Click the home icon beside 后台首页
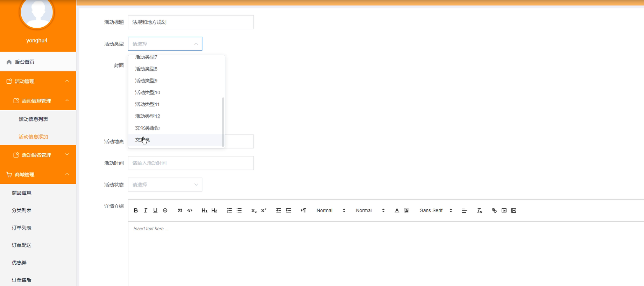This screenshot has height=286, width=644. (9, 62)
